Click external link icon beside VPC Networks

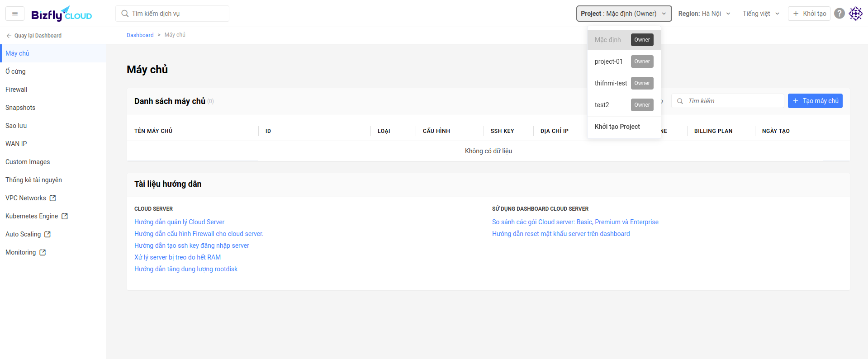[53, 198]
